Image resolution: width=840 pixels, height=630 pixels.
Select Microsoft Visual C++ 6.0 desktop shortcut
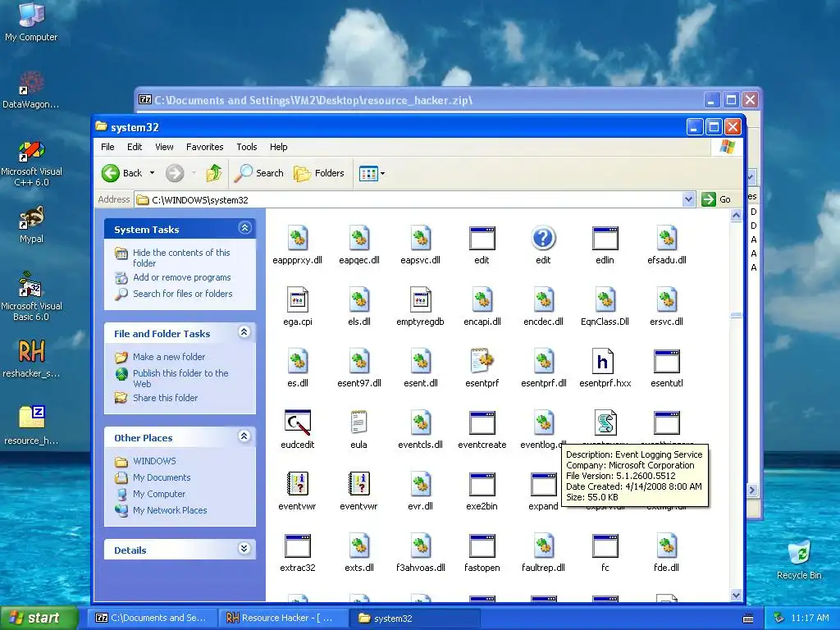point(31,163)
